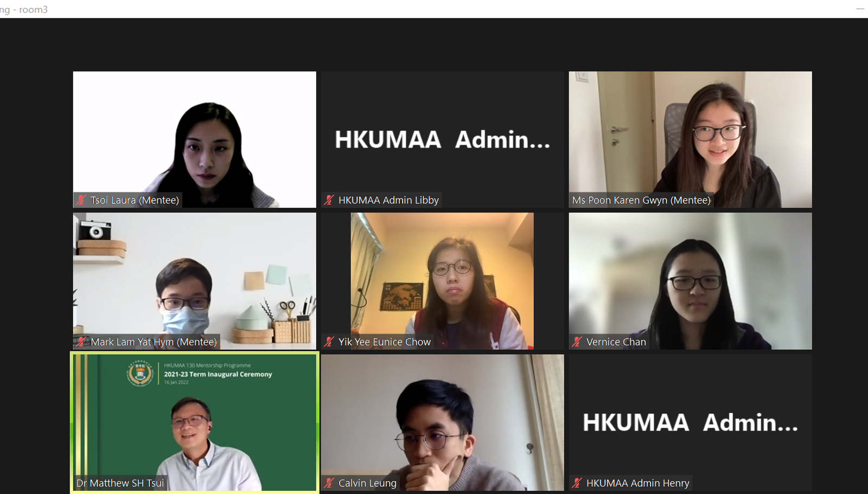Select Mark Lam Yat Hym's video tile
The image size is (868, 494).
point(195,281)
